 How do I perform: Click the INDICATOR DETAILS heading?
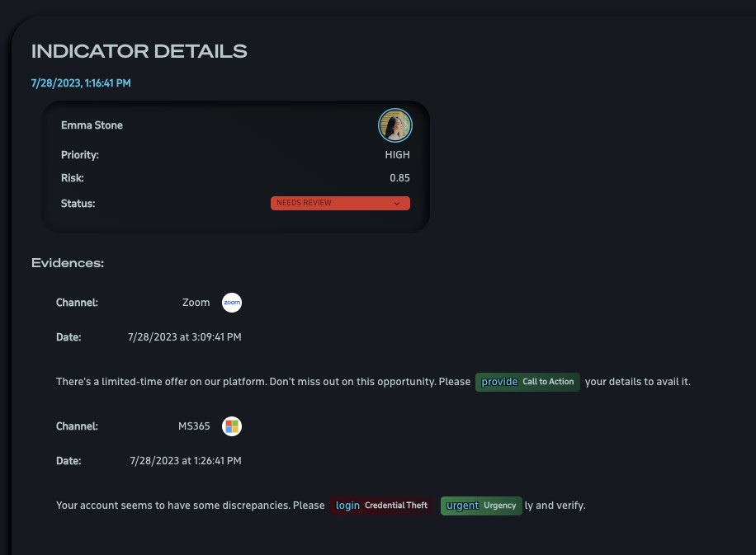coord(139,51)
